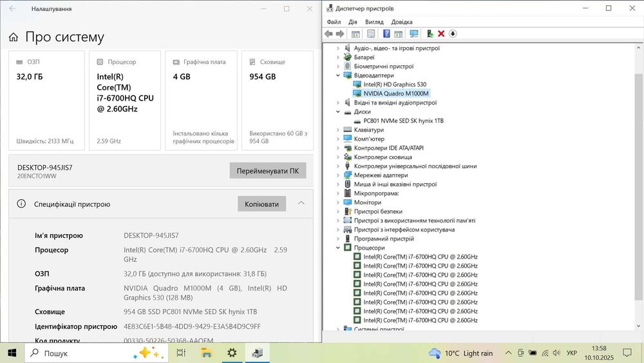
Task: Select NVIDIA Quadro M1000M adapter
Action: coord(396,93)
